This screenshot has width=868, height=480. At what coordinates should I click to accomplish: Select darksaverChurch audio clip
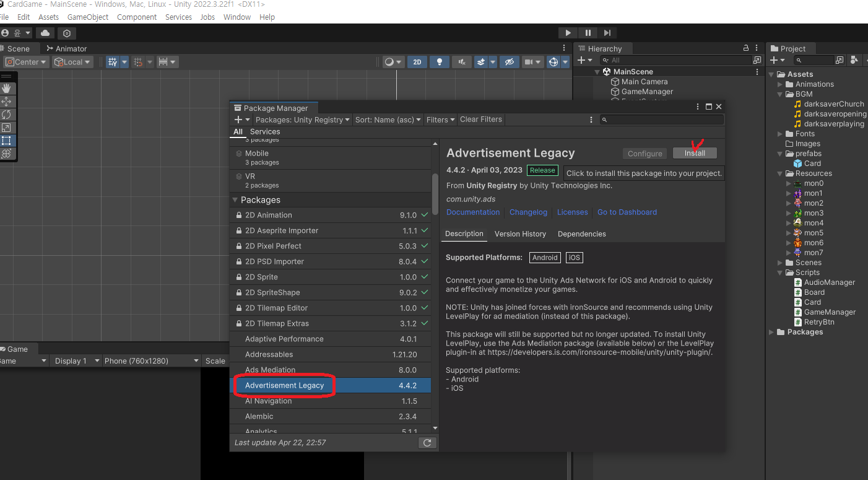coord(834,104)
